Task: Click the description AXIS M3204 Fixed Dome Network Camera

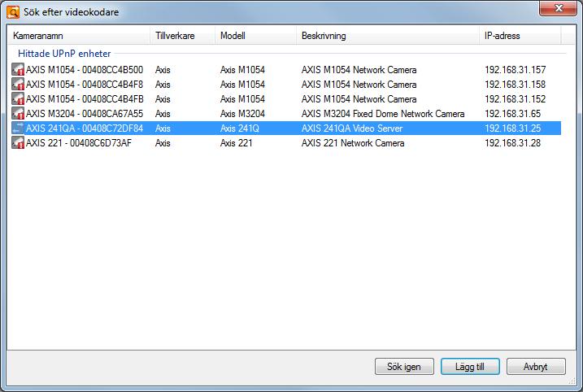Action: pos(383,113)
